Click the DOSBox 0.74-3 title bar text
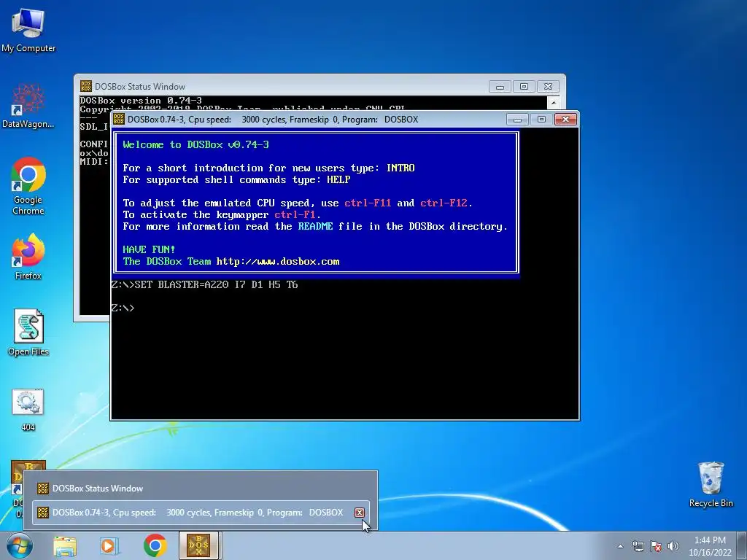This screenshot has height=560, width=747. (x=273, y=120)
